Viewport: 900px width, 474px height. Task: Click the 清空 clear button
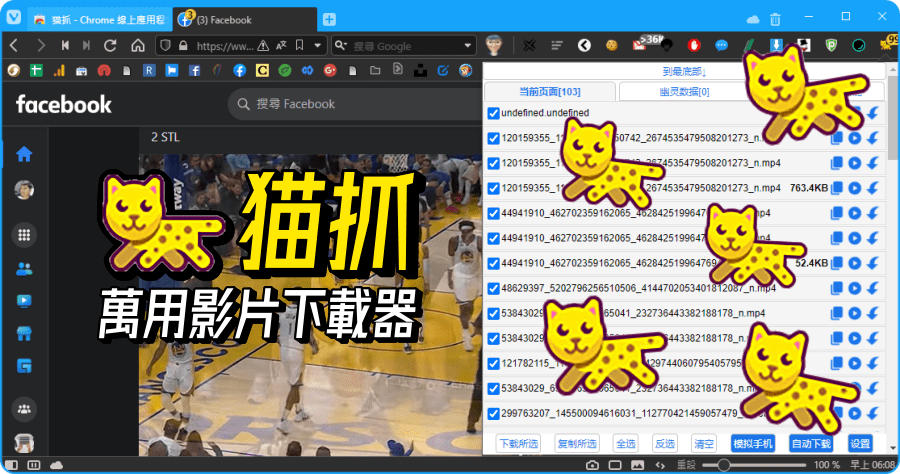coord(704,444)
